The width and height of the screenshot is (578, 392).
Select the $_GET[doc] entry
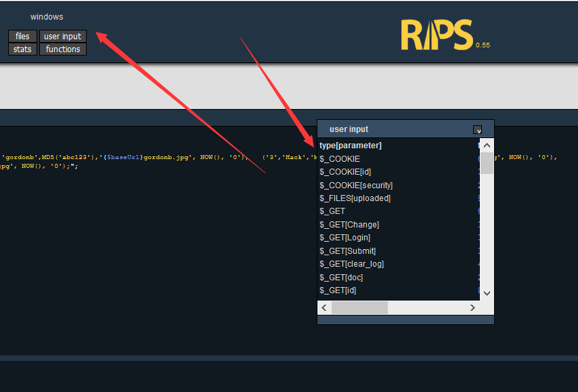pyautogui.click(x=341, y=278)
